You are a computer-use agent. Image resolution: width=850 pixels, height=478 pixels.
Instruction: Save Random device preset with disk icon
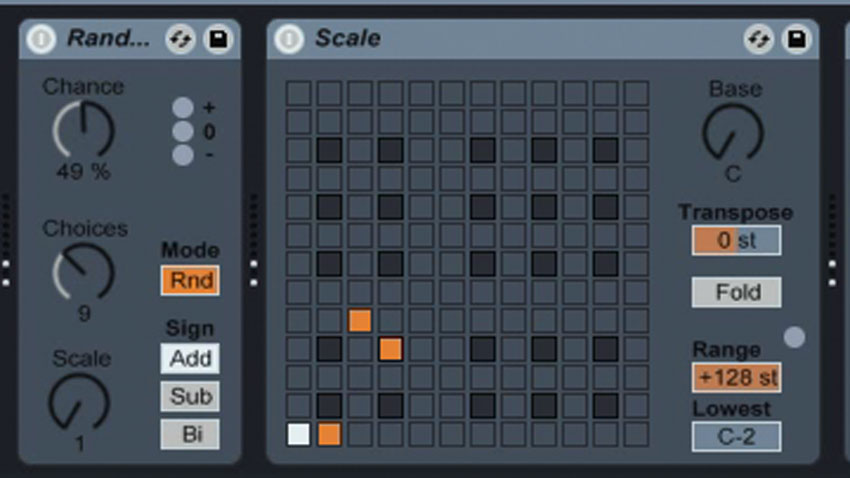point(218,39)
